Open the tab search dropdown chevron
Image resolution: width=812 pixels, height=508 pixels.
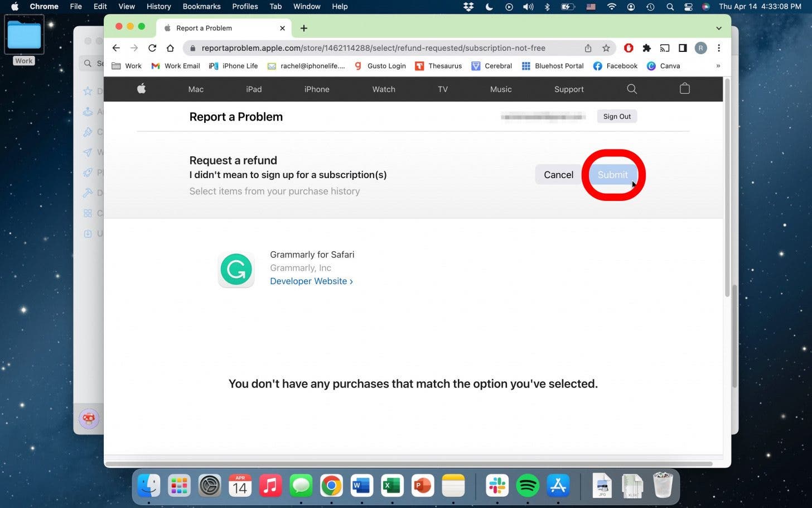(x=719, y=28)
